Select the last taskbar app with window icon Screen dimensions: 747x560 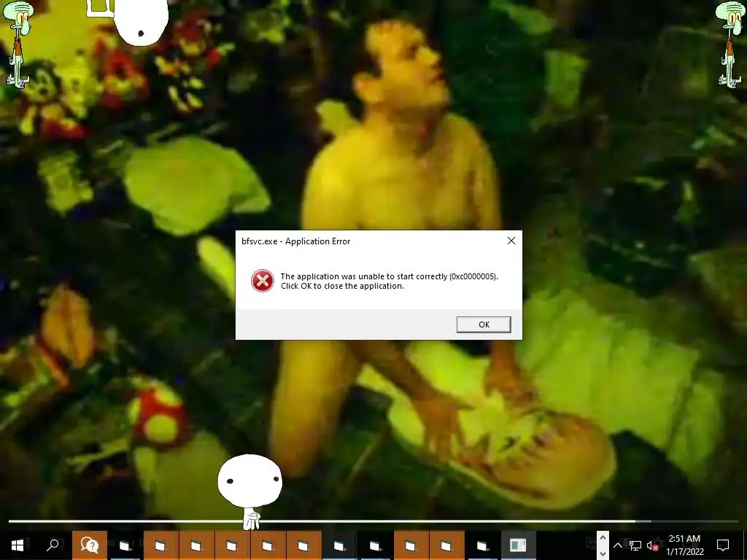coord(519,545)
